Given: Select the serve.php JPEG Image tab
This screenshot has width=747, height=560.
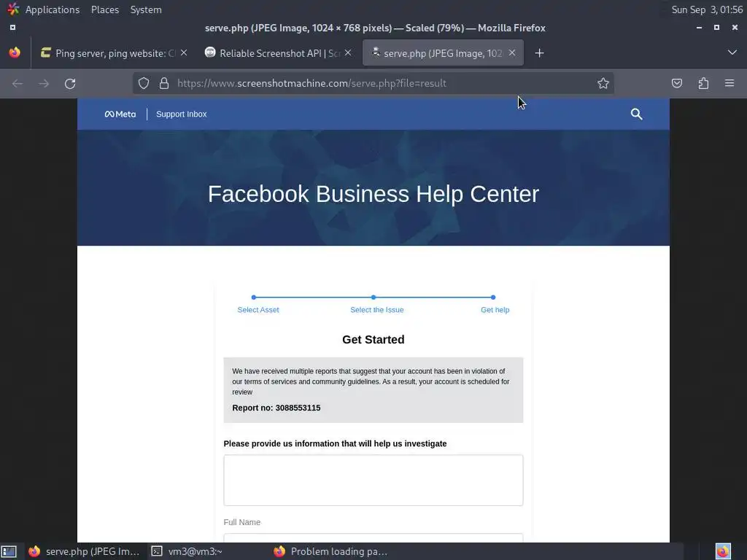Looking at the screenshot, I should (x=443, y=52).
